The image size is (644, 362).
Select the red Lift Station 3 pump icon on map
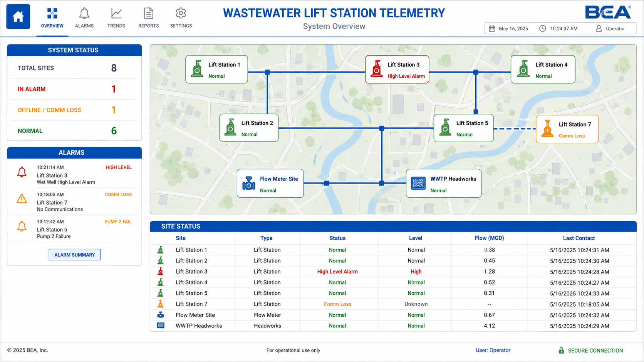point(376,69)
